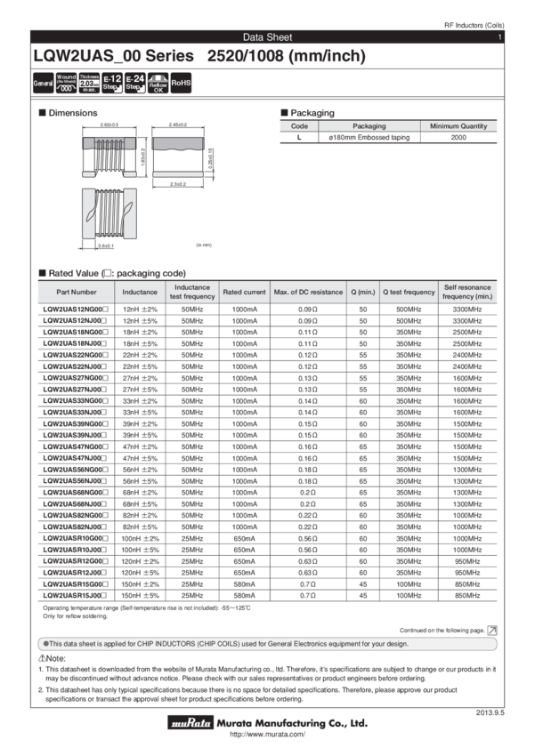
Task: Click the 100MHz Q test frequency in LQW2UASR15G00 row
Action: pyautogui.click(x=409, y=584)
